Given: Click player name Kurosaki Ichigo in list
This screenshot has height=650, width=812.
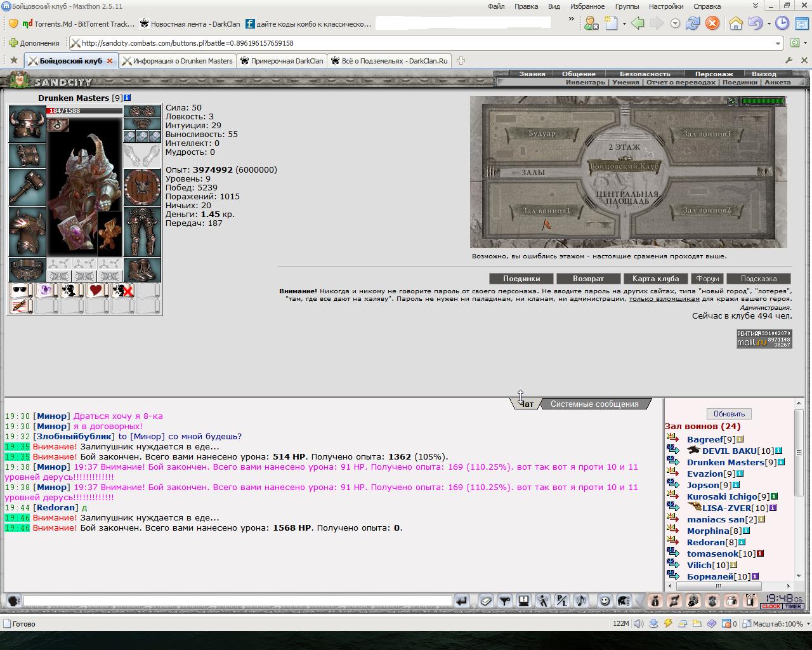Looking at the screenshot, I should [x=722, y=496].
